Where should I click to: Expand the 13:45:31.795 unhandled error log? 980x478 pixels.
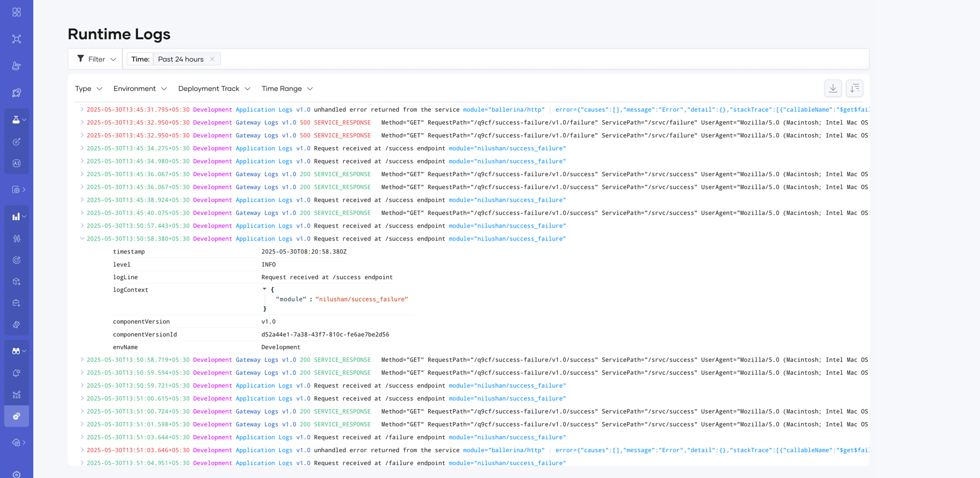click(82, 110)
